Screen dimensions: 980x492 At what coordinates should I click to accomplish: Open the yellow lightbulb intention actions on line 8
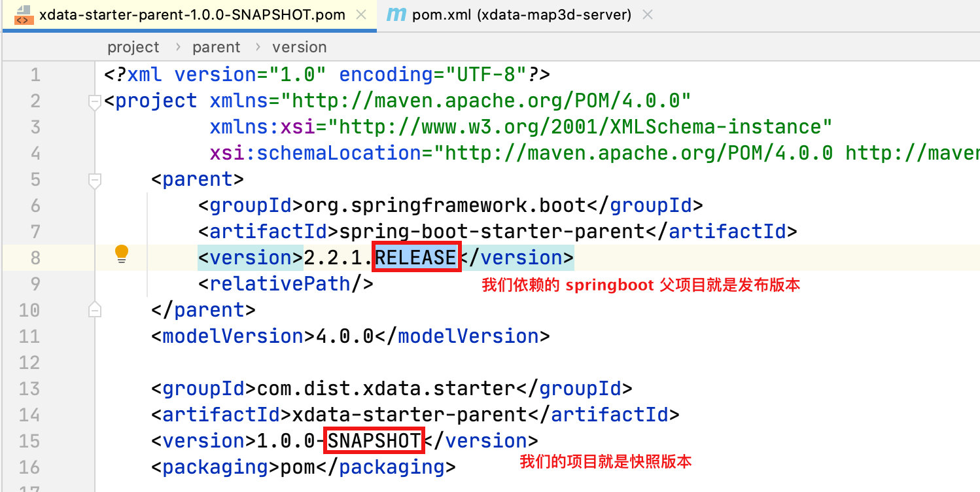(x=122, y=255)
